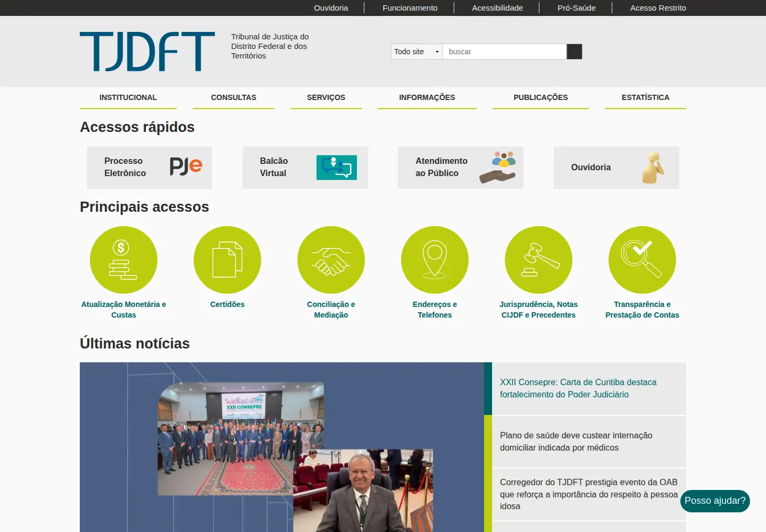Open the Transparência magnifier check icon
766x532 pixels.
click(x=642, y=260)
